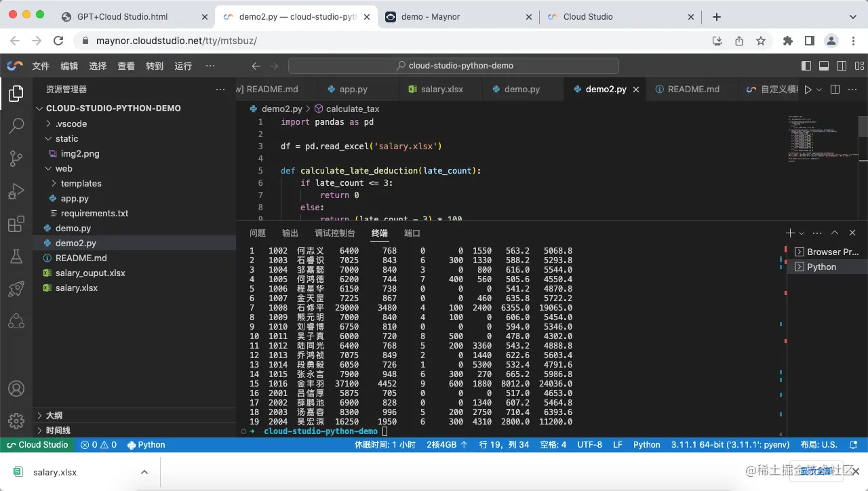Run Python file with play button

[x=808, y=90]
